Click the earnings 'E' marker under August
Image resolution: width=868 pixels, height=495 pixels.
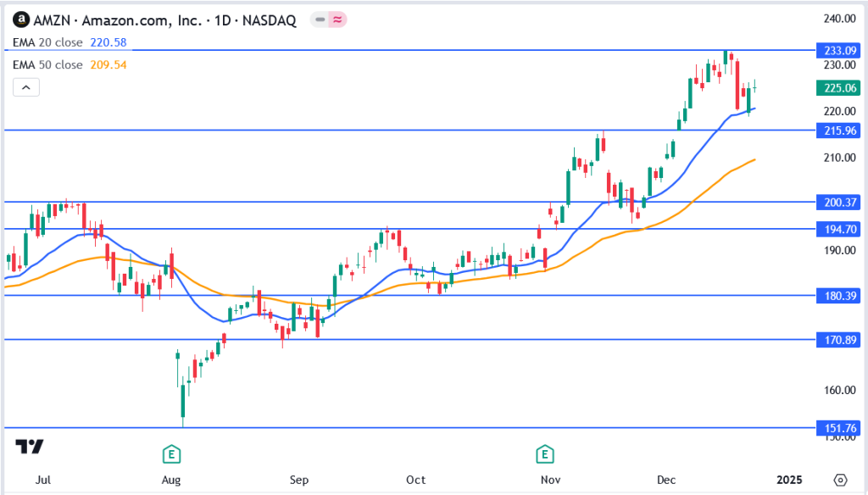click(x=172, y=455)
